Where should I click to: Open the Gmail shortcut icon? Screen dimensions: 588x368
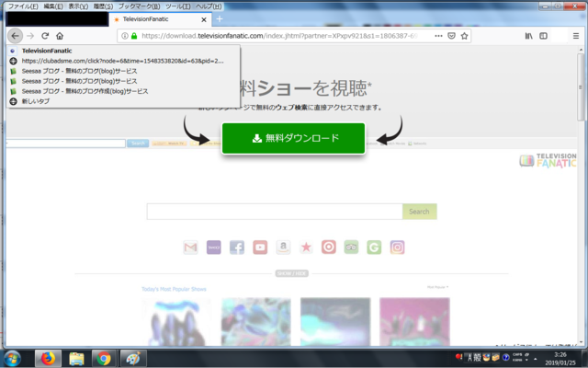[x=190, y=247]
